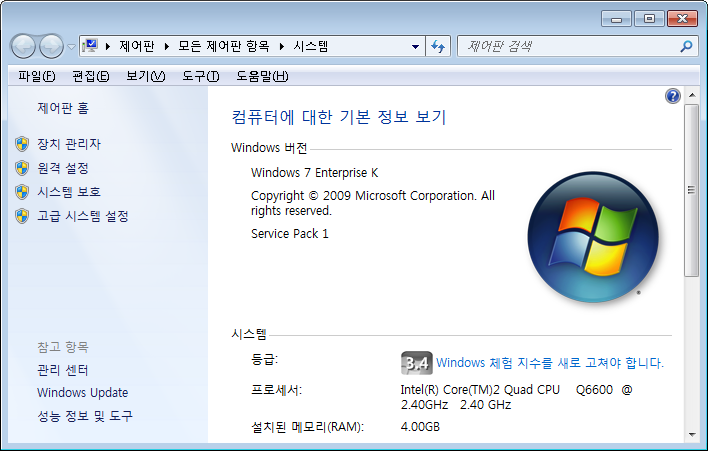Click the Service Pack 1 text
This screenshot has width=708, height=451.
290,233
